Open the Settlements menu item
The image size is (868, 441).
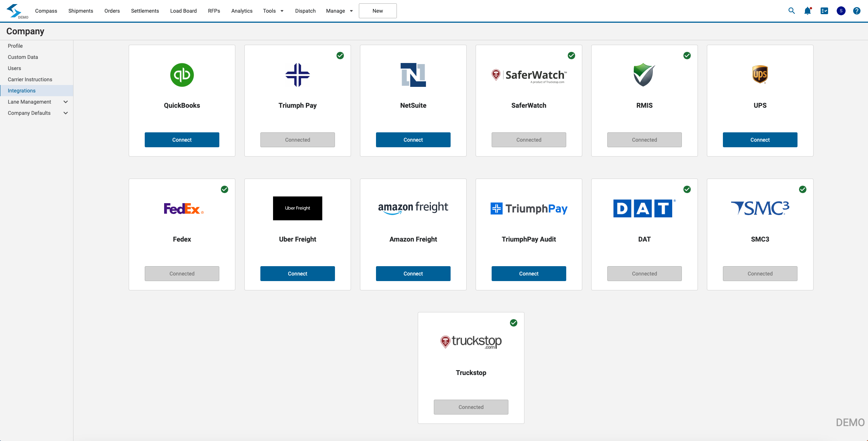click(145, 11)
